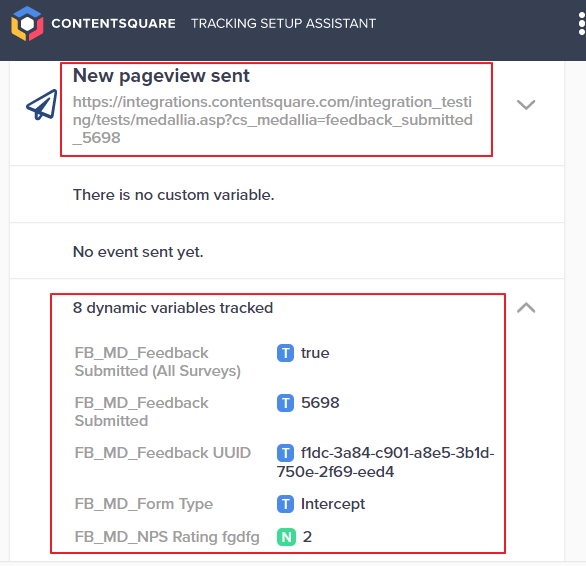Click the Contentsquare hexagon logo
The image size is (586, 566).
tap(27, 24)
